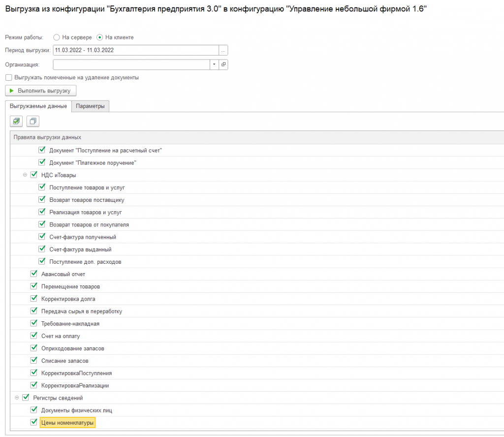Screen dimensions: 504x437
Task: Select the Документы физических лиц row text
Action: click(76, 410)
